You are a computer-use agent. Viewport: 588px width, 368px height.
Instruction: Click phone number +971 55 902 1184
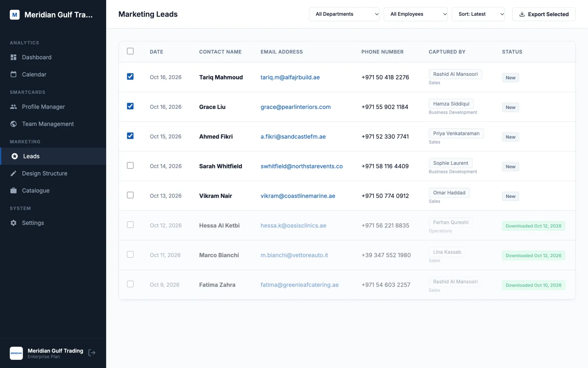click(385, 107)
